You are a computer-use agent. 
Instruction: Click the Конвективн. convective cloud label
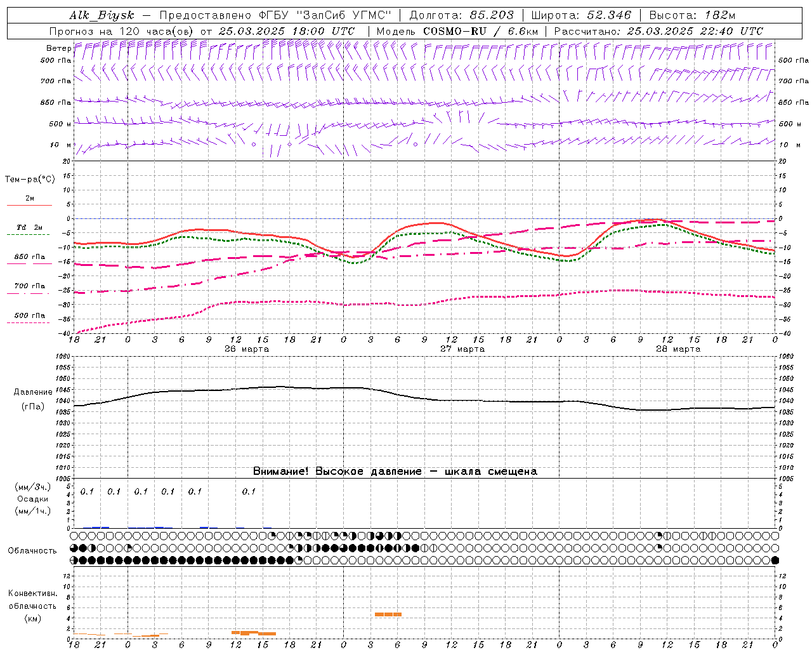32,594
